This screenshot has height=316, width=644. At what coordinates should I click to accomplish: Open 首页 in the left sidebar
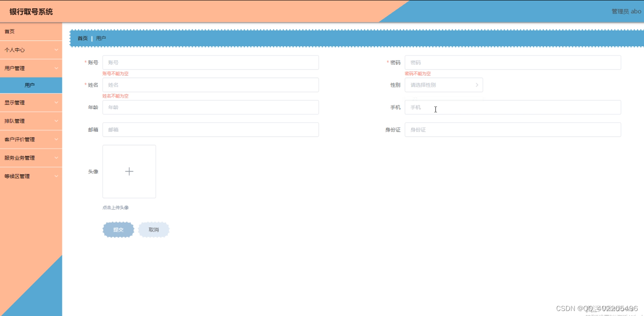pos(31,32)
